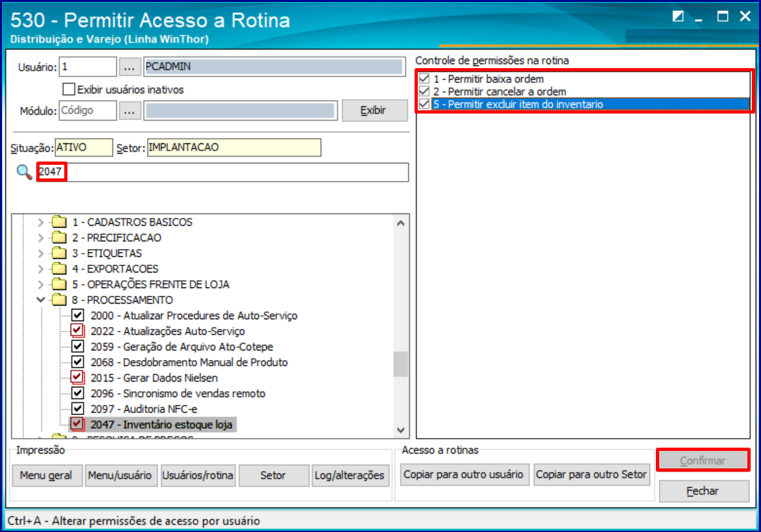Viewport: 761px width, 532px height.
Task: Click Copiar para outro Setor
Action: (x=591, y=474)
